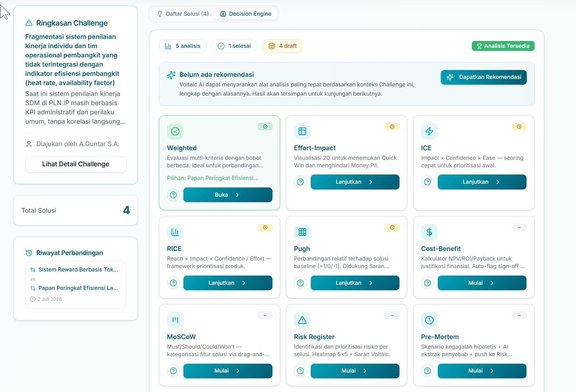Viewport: 576px width, 392px height.
Task: Open help icon on the MoSCoW card
Action: tap(173, 371)
